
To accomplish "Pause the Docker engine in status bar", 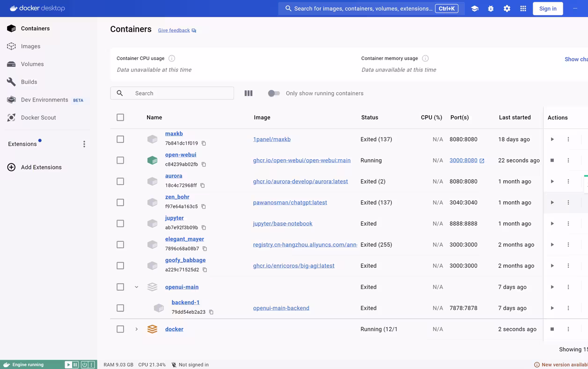I will [75, 365].
